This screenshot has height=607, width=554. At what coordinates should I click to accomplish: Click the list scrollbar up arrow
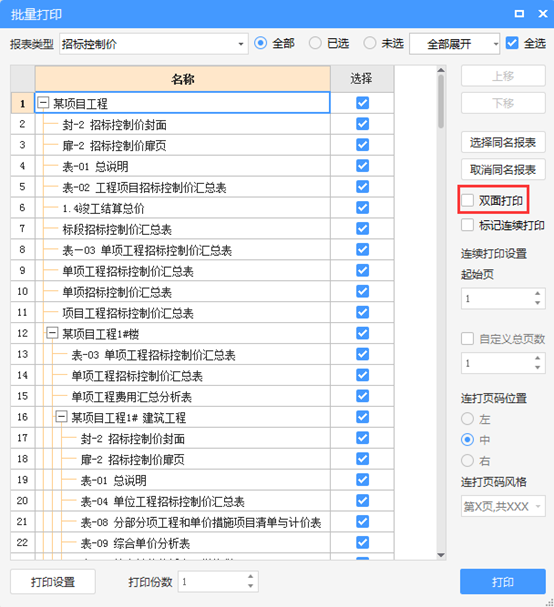pyautogui.click(x=441, y=70)
